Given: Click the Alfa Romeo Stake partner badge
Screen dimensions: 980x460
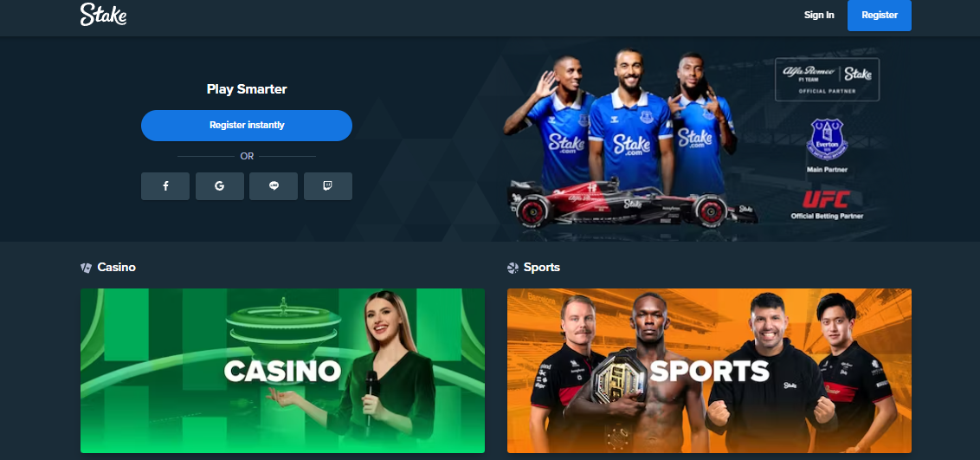Looking at the screenshot, I should (x=827, y=80).
